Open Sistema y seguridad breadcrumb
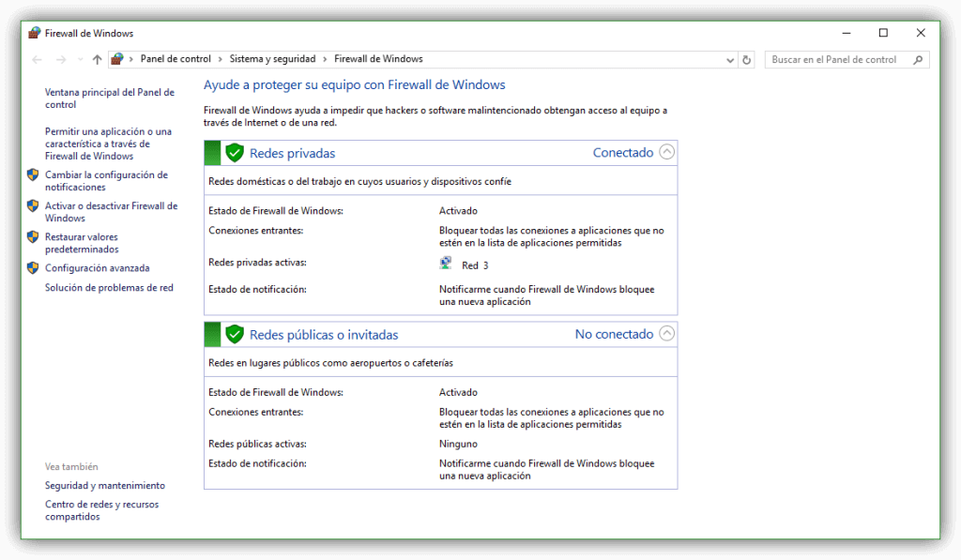 point(272,59)
